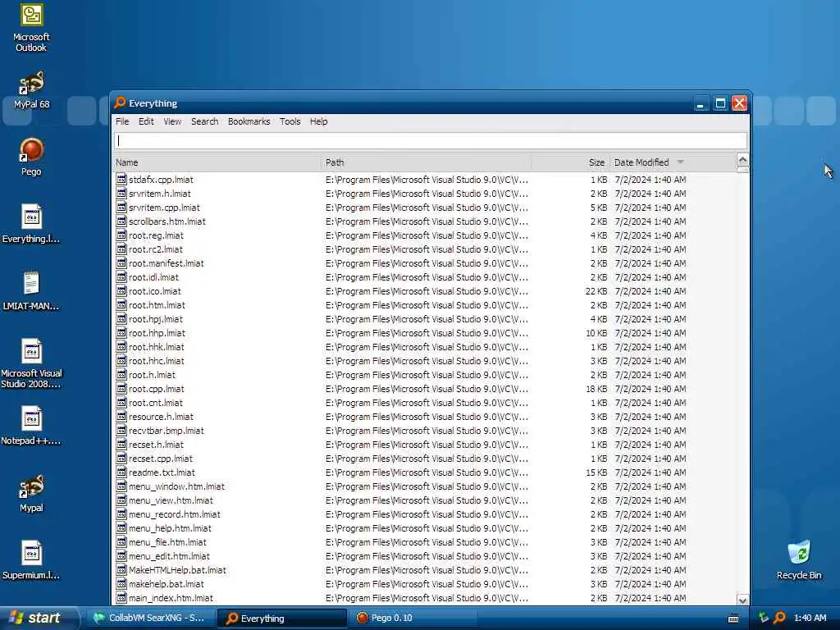This screenshot has height=630, width=840.
Task: Select file menu_record.htm.lmiat
Action: [175, 514]
